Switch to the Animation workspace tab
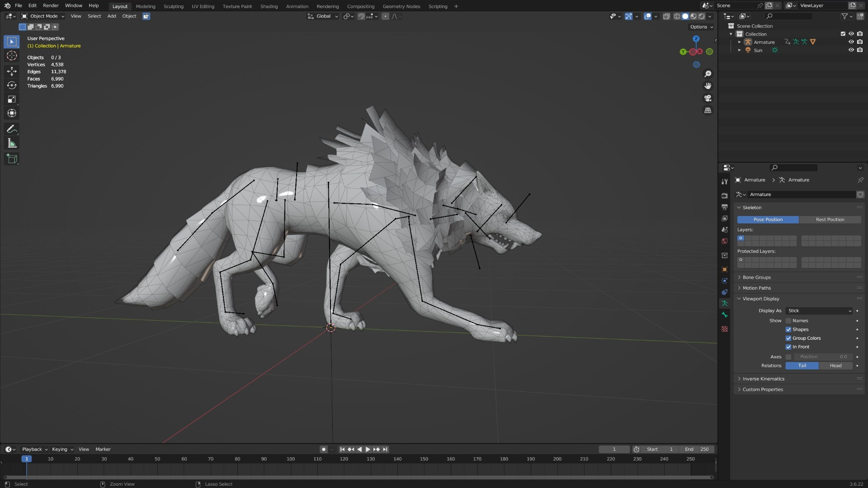 click(297, 6)
